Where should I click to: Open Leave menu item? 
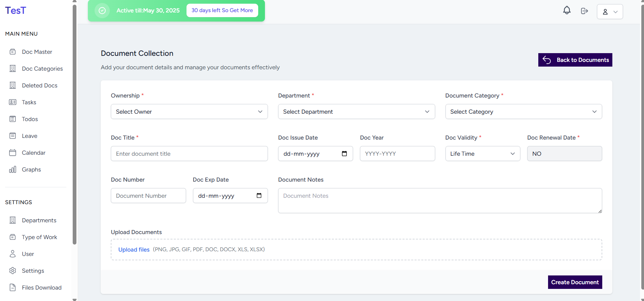click(30, 136)
